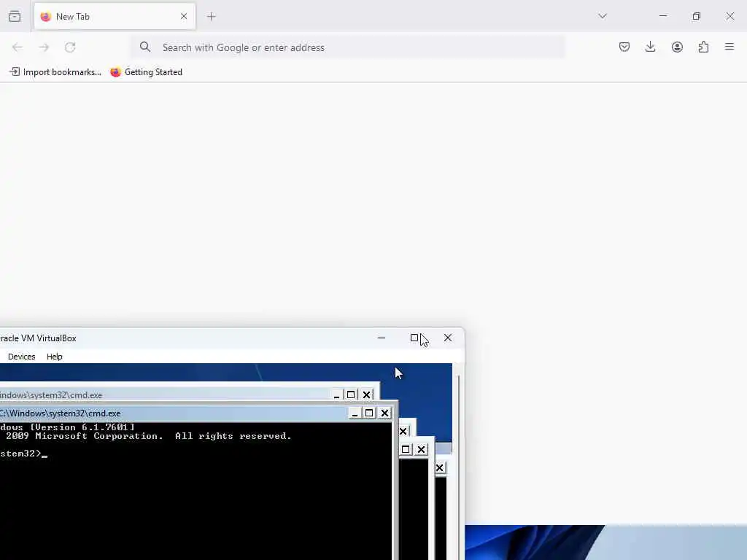The height and width of the screenshot is (560, 747).
Task: Open a new tab with the plus button
Action: [212, 16]
